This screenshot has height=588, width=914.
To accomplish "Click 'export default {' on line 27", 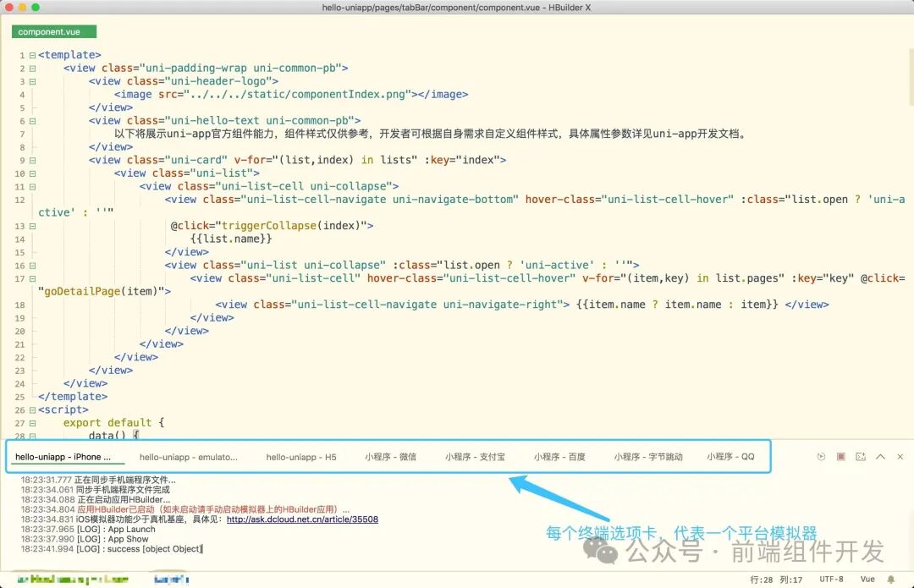I will [x=113, y=423].
